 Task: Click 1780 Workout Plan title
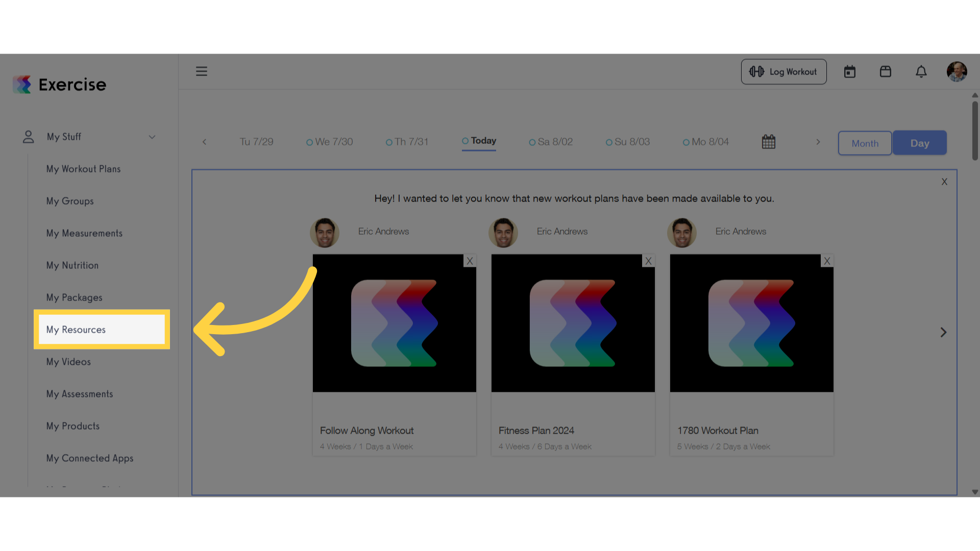click(x=718, y=431)
